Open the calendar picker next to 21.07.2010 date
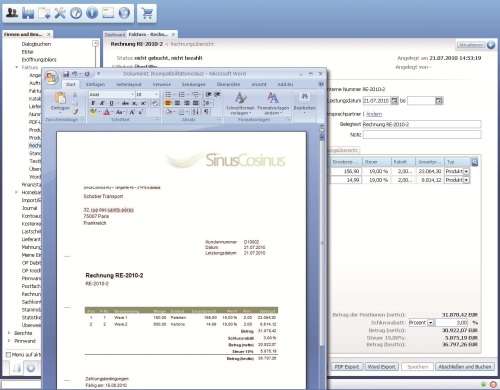 coord(394,100)
